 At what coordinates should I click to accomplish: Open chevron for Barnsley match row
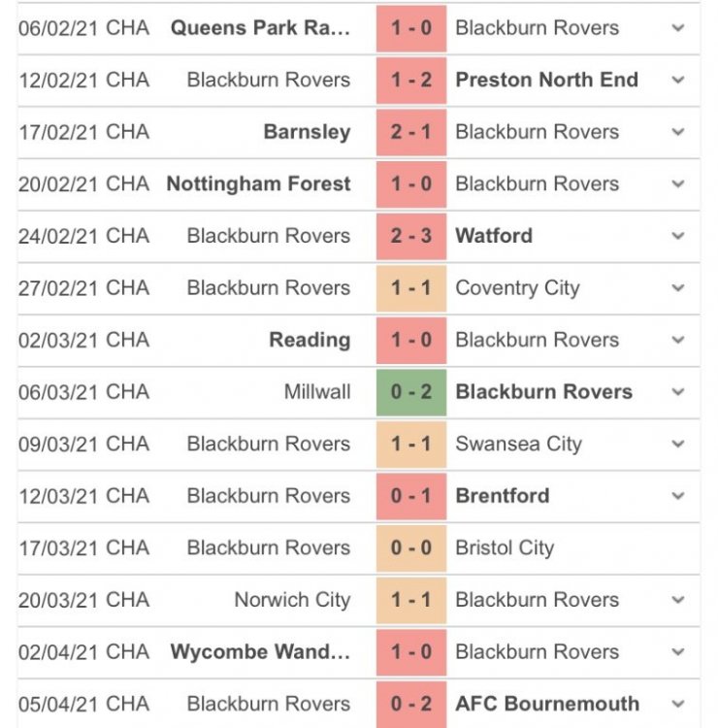click(678, 132)
